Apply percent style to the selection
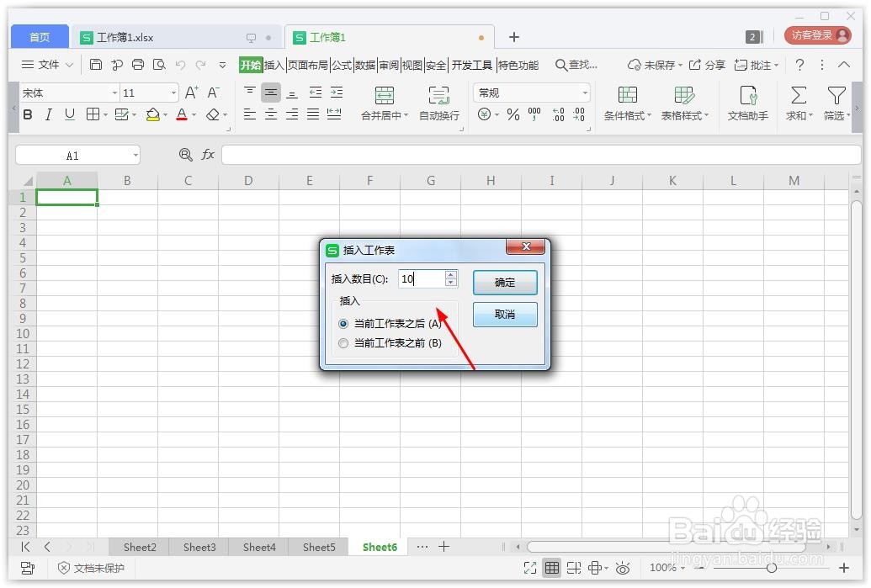Viewport: 871px width, 588px height. [x=512, y=115]
